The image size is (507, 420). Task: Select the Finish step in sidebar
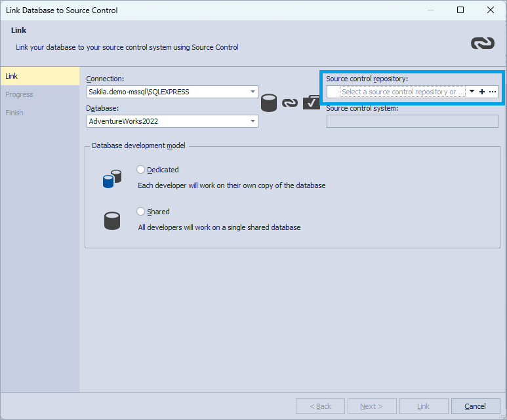pyautogui.click(x=40, y=113)
